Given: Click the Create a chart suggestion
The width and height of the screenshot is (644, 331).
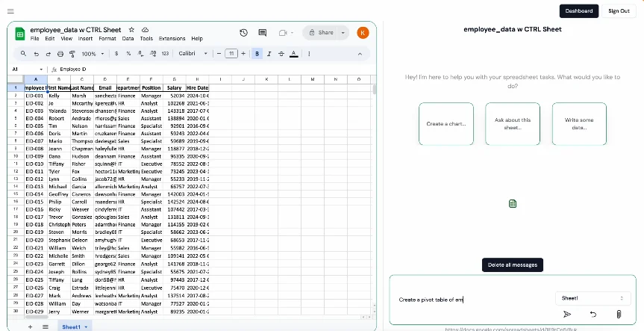Looking at the screenshot, I should coord(446,124).
